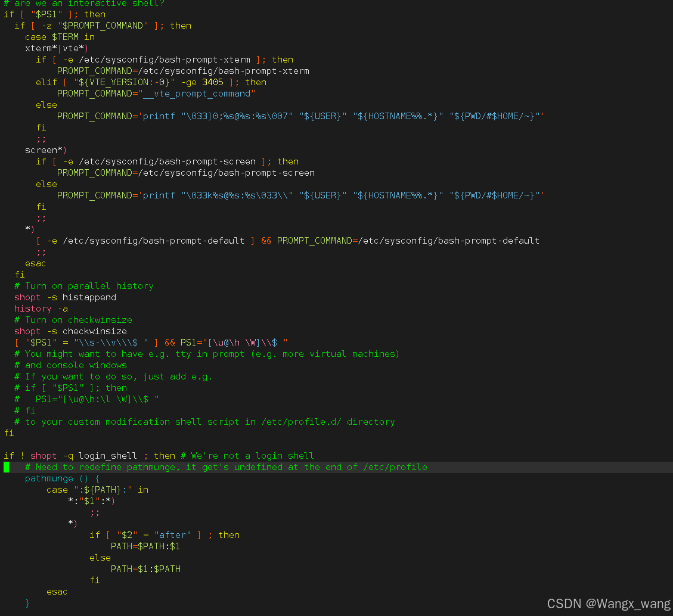The image size is (673, 616).
Task: Click the closing brace of pathmunge function
Action: tap(27, 603)
